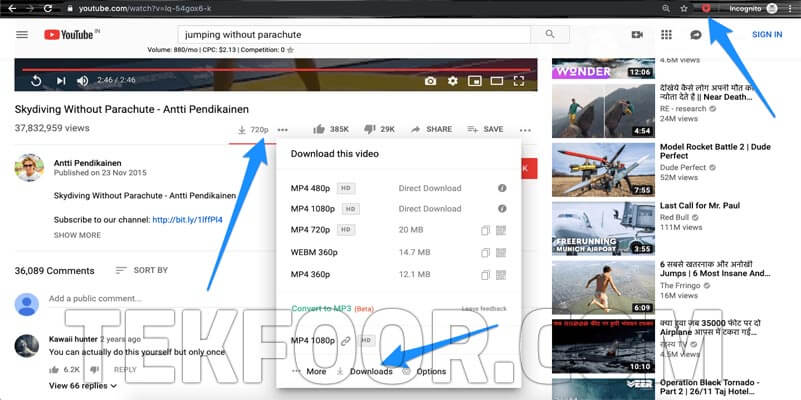Download the MP4 720p 20 MB option
The width and height of the screenshot is (801, 400).
398,230
